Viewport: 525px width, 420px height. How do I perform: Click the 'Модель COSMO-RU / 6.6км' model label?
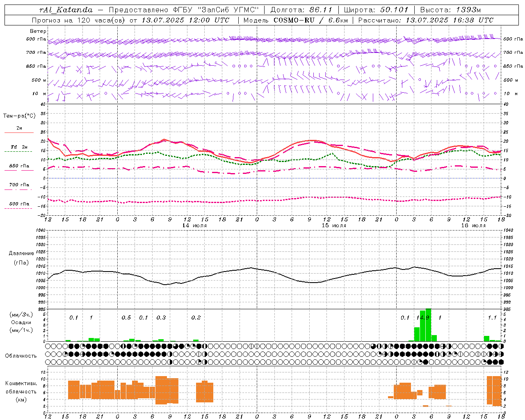pyautogui.click(x=295, y=20)
